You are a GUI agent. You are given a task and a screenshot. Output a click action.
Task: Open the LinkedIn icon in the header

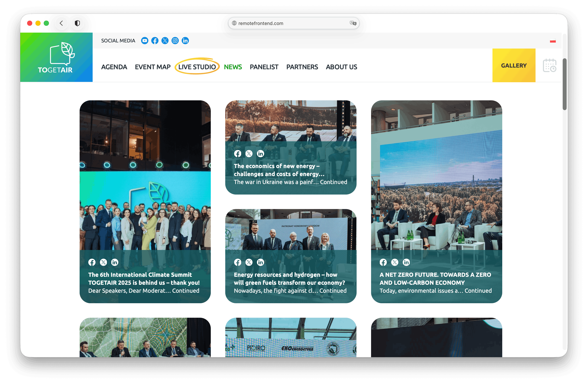pyautogui.click(x=185, y=41)
